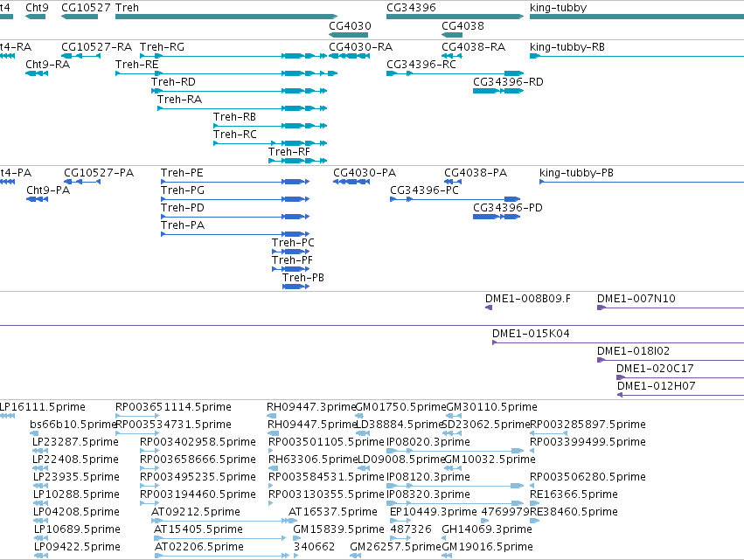Select the LP16111.5prime EST label

pos(42,407)
